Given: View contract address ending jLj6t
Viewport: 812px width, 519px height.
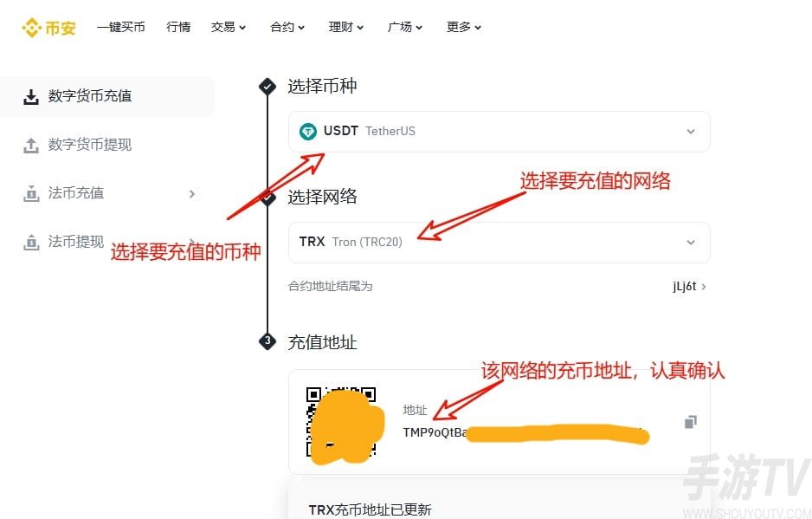Looking at the screenshot, I should coord(689,286).
